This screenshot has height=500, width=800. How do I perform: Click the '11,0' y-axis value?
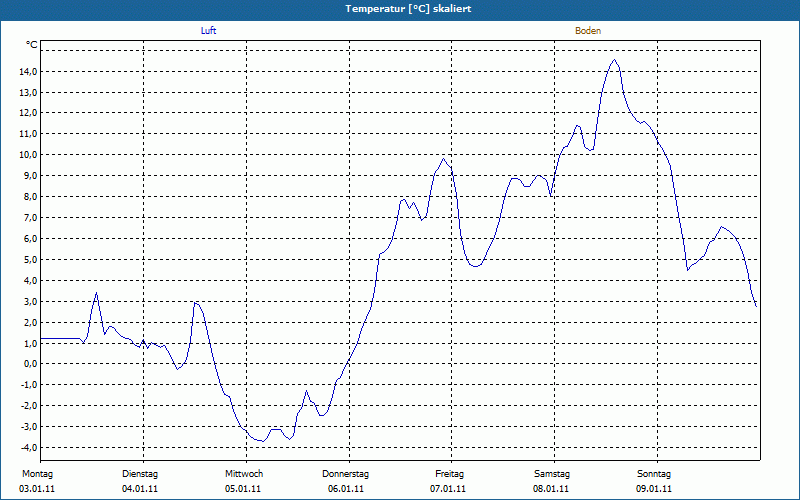click(29, 134)
